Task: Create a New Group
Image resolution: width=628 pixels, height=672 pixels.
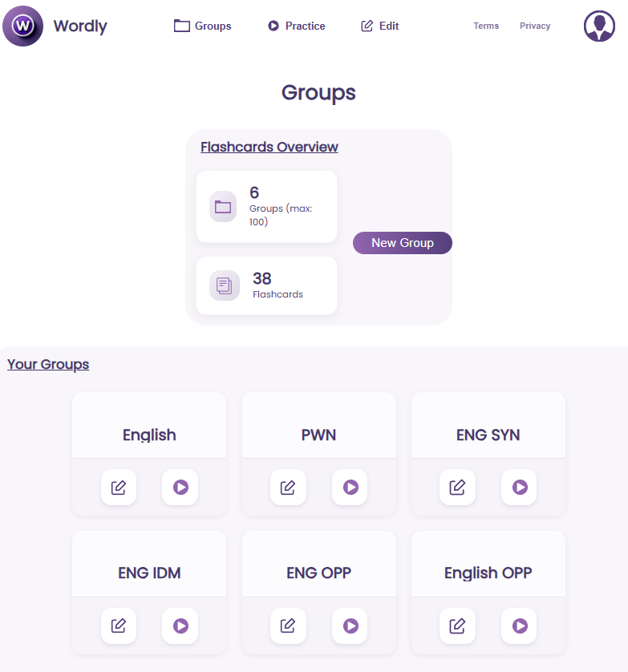Action: point(402,243)
